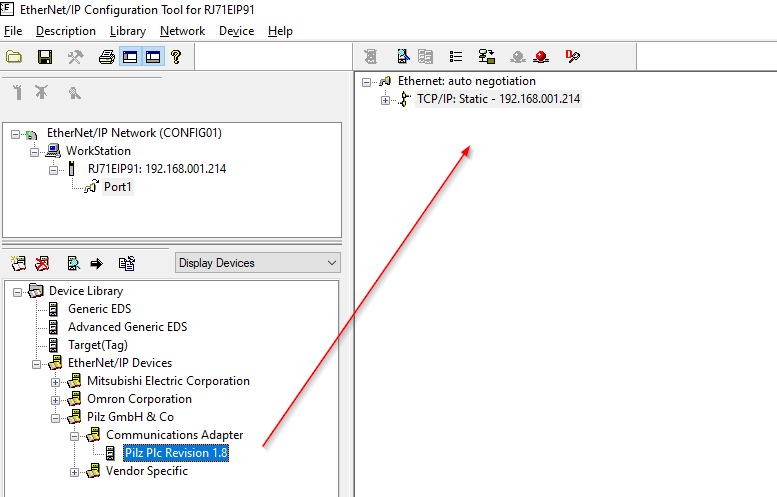Open the Description menu
Screen dimensions: 777x497
[x=66, y=31]
